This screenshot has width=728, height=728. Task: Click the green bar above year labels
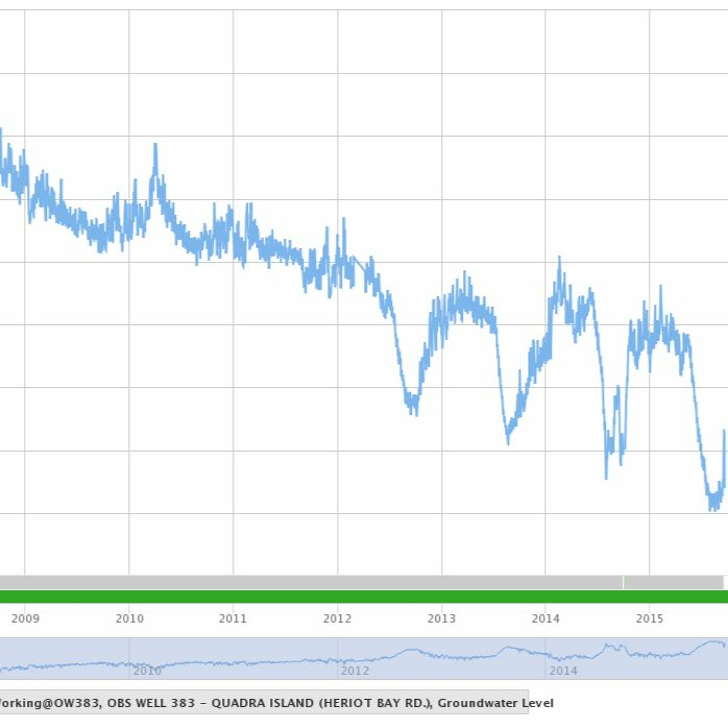coord(364,597)
